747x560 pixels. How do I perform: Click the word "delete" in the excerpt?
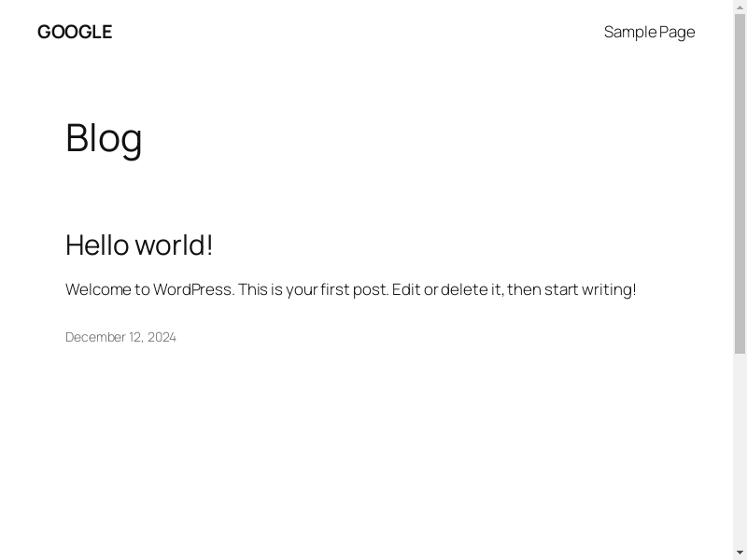coord(464,289)
